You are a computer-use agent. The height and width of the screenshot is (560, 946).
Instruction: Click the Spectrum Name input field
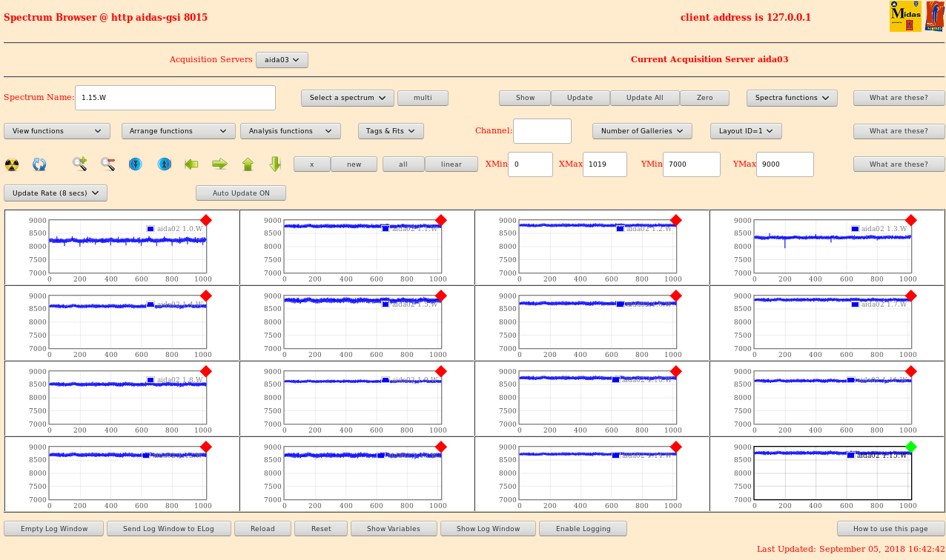point(175,98)
